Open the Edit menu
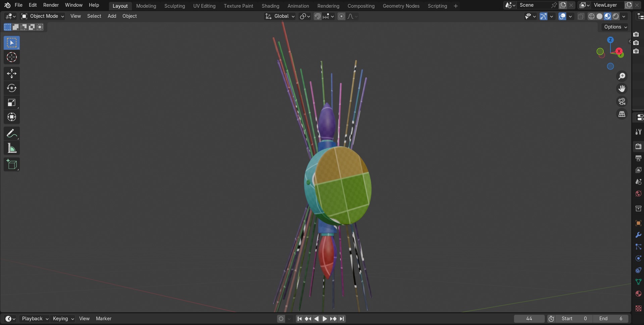Image resolution: width=644 pixels, height=325 pixels. click(33, 5)
